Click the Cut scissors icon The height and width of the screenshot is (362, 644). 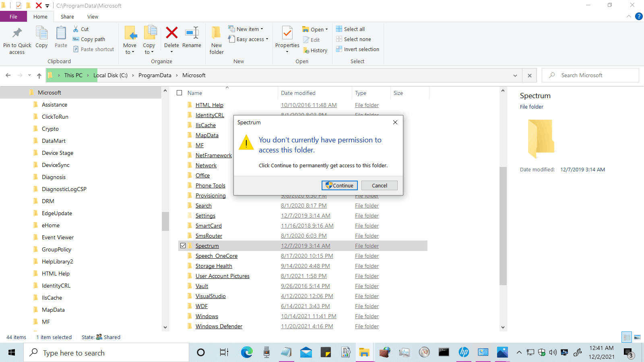click(76, 29)
